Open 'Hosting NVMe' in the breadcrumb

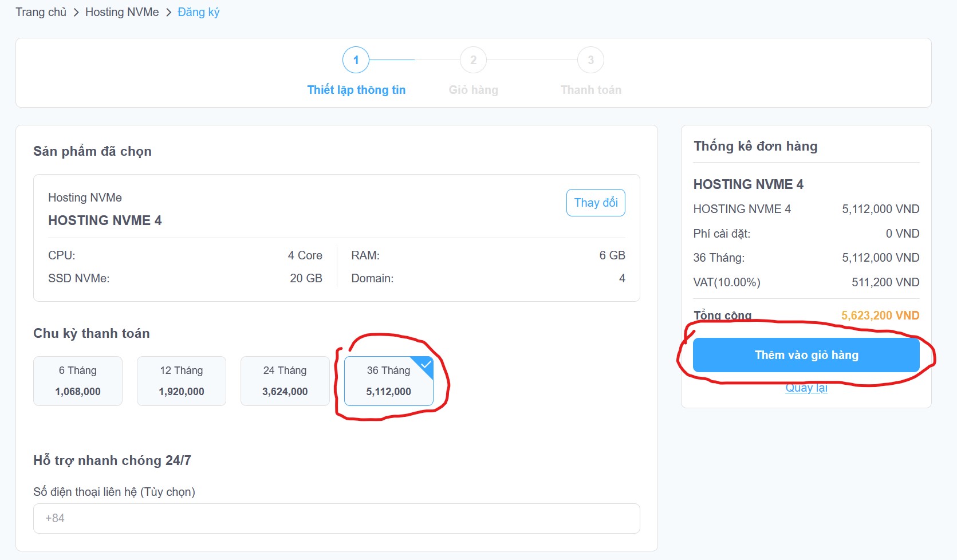pyautogui.click(x=121, y=11)
